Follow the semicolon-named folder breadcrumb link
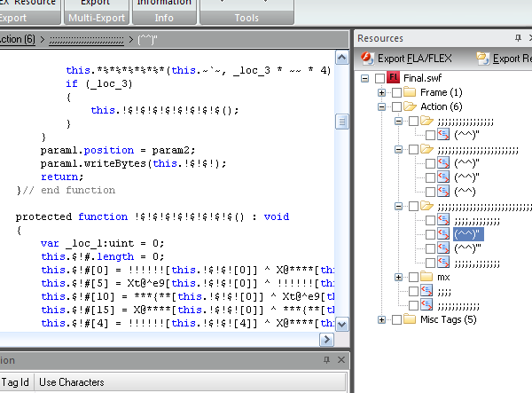Image resolution: width=532 pixels, height=393 pixels. [87, 41]
